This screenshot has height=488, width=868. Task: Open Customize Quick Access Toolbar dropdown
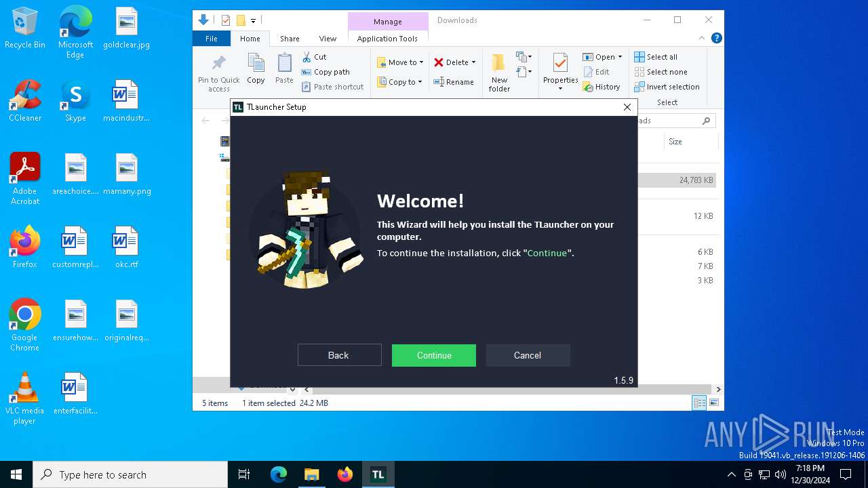[253, 21]
